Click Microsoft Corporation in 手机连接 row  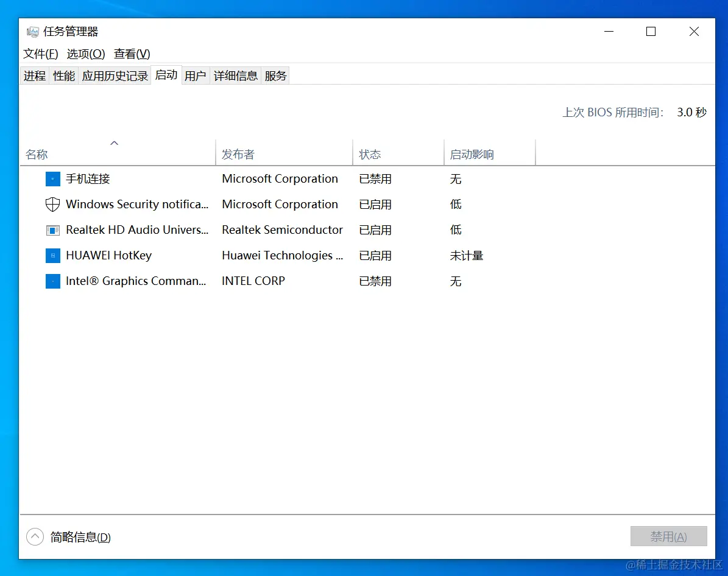point(280,178)
